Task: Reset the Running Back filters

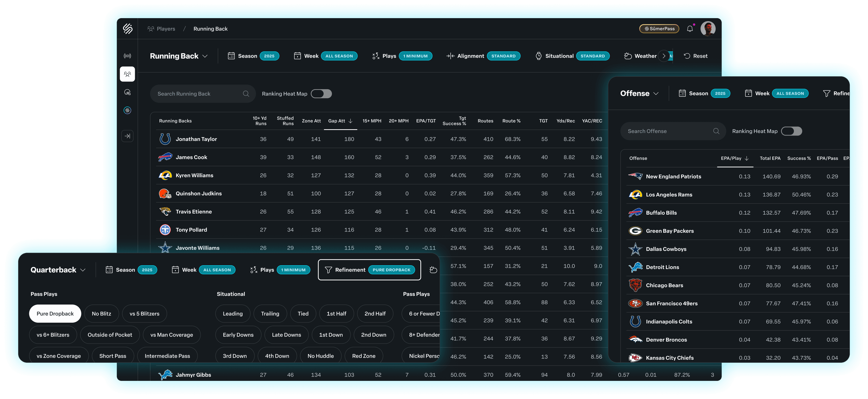Action: pos(695,56)
